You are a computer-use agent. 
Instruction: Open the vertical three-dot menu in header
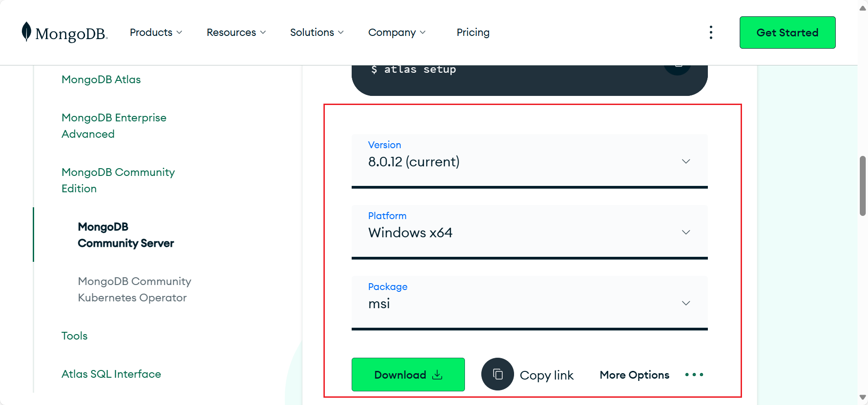[711, 32]
